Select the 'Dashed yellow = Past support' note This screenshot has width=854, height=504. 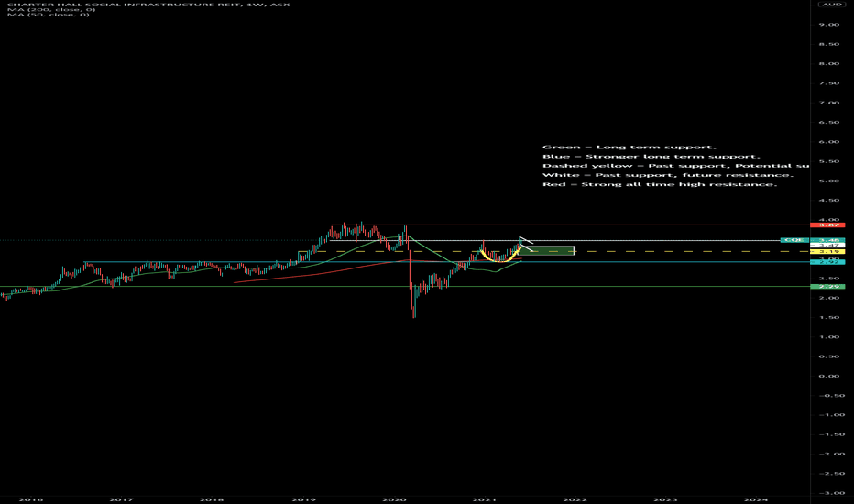coord(675,166)
